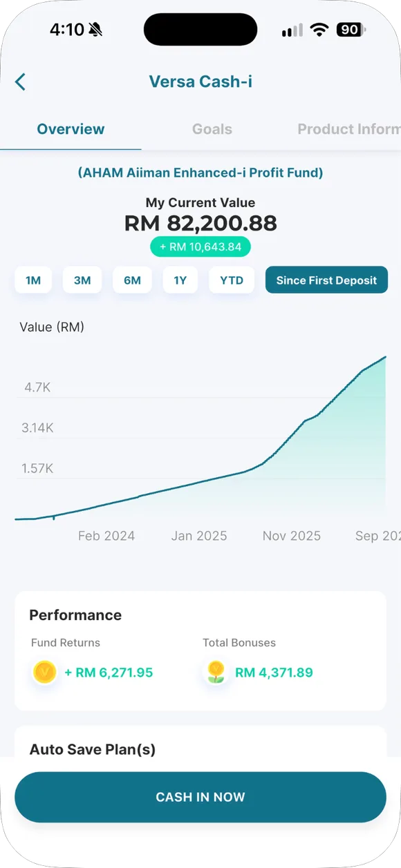
Task: Tap the RM 82,200.88 current value
Action: coord(200,223)
